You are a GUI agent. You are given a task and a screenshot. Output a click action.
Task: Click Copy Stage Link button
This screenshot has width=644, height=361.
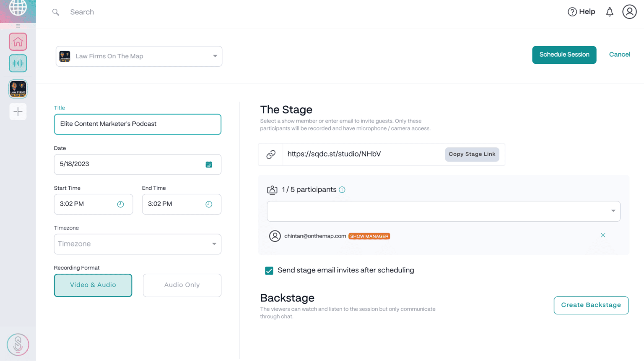(472, 154)
